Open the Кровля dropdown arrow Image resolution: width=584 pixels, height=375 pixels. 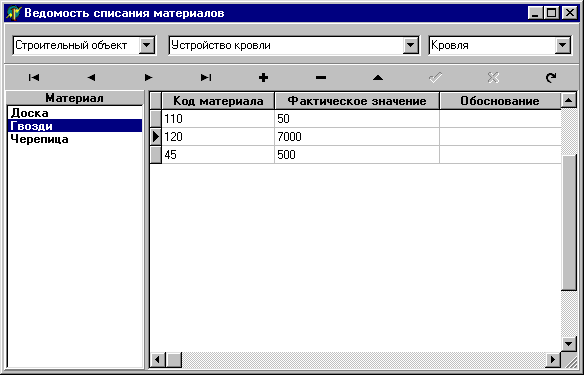tap(563, 45)
